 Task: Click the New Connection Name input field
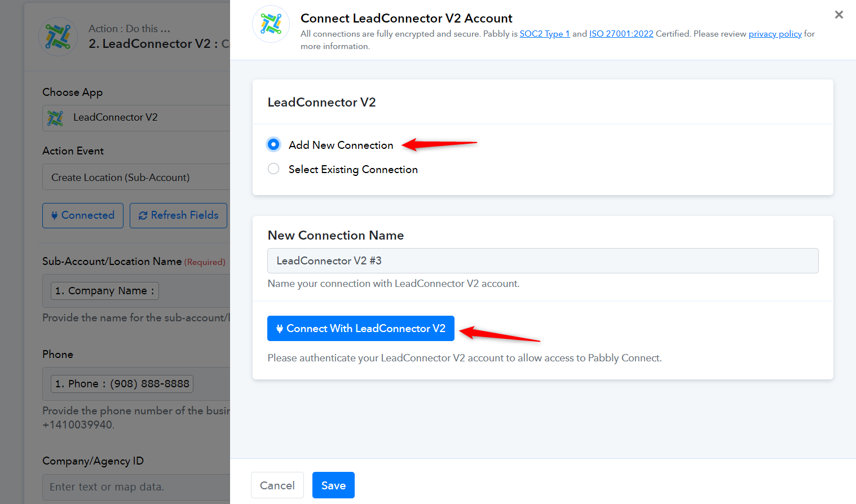(543, 261)
